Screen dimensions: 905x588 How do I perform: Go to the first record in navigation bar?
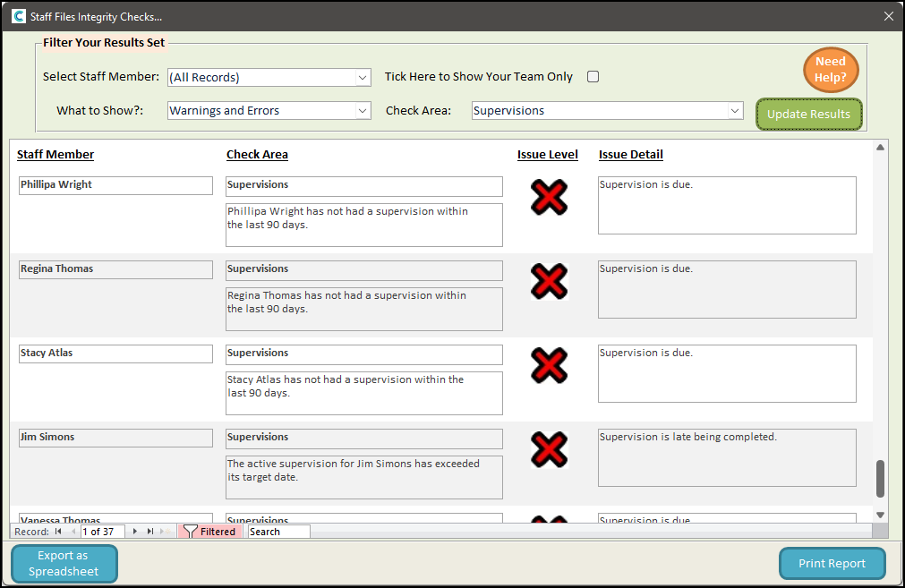(58, 532)
